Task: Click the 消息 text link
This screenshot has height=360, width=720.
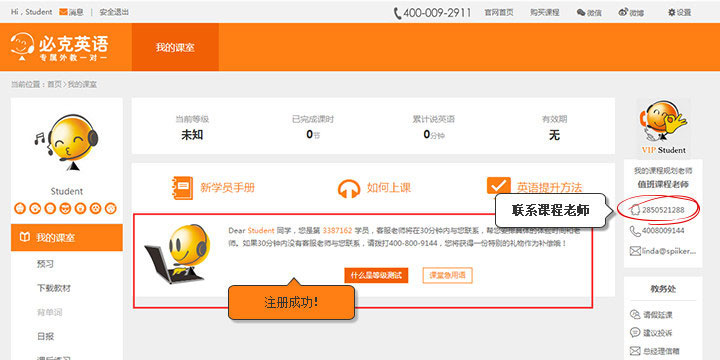Action: pos(76,12)
